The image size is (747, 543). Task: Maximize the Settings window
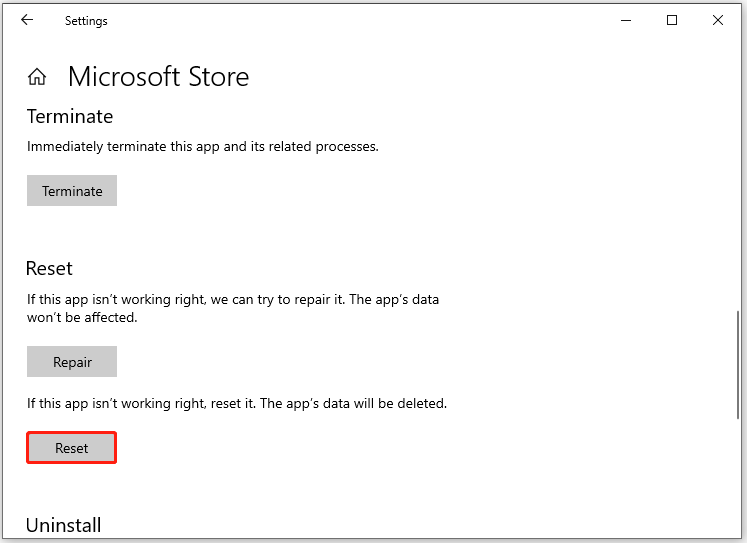[672, 20]
